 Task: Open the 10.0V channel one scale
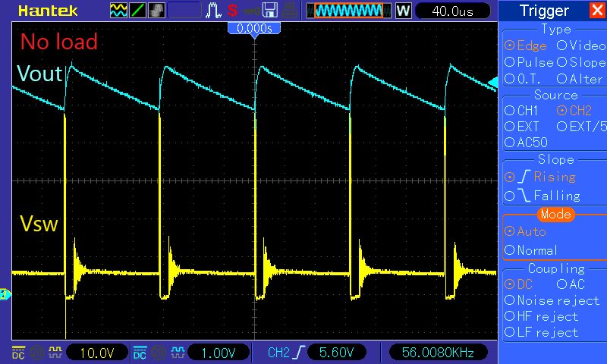(x=97, y=353)
